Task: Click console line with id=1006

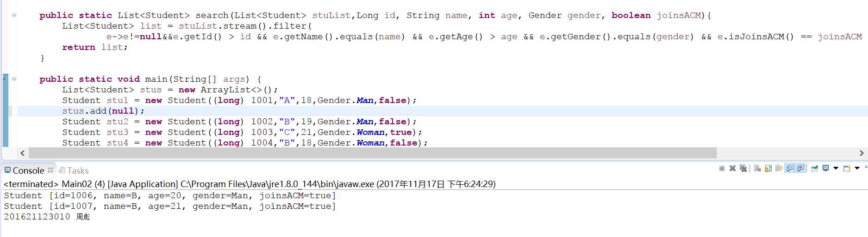Action: pyautogui.click(x=170, y=195)
